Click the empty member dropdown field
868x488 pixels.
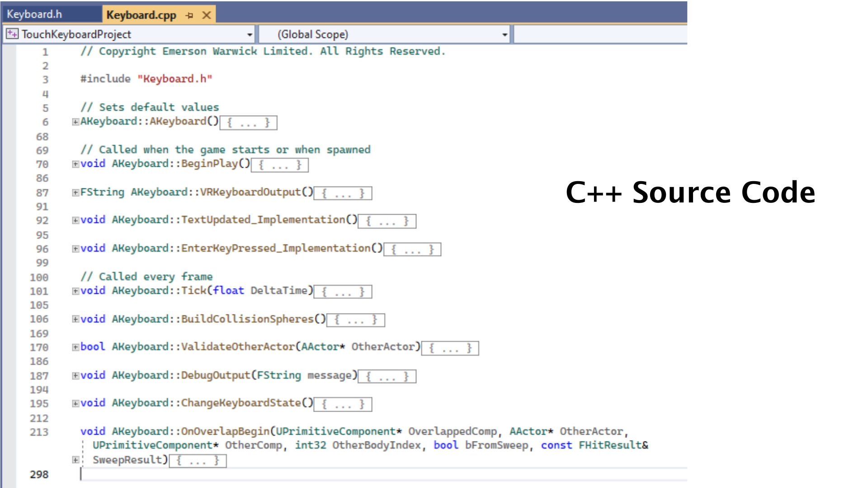pos(600,35)
